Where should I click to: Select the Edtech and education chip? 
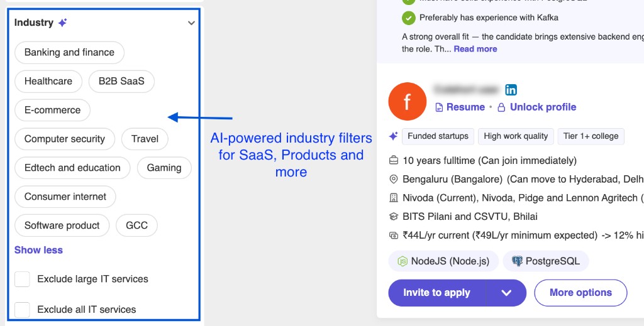[x=72, y=168]
